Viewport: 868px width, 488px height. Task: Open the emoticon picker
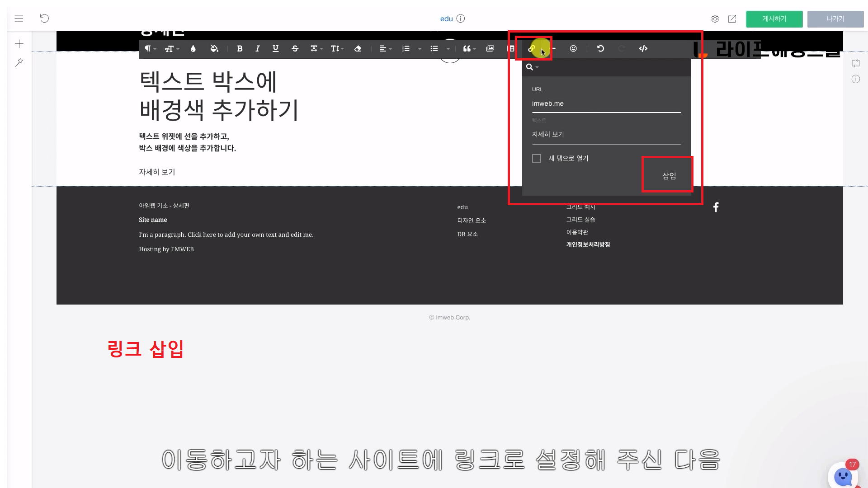573,49
